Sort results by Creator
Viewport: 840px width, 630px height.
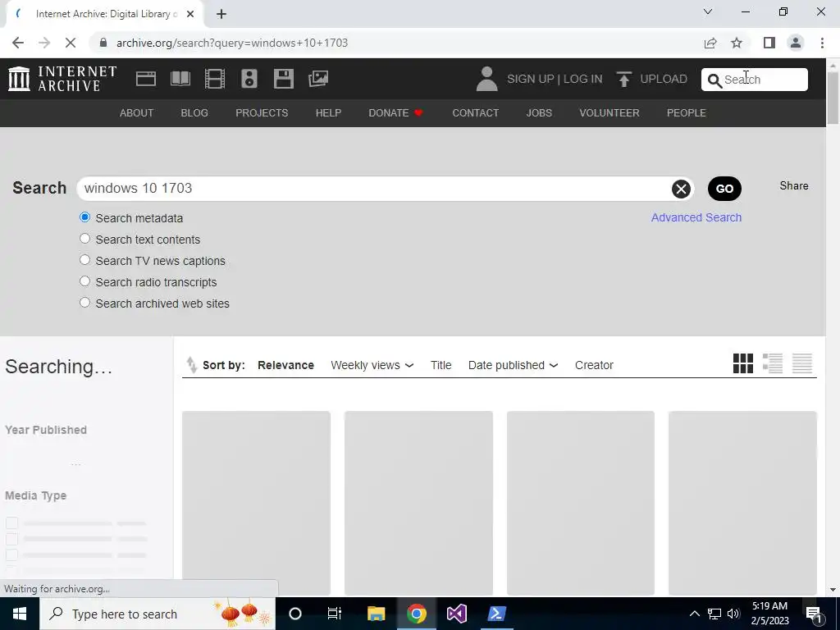[x=594, y=365]
